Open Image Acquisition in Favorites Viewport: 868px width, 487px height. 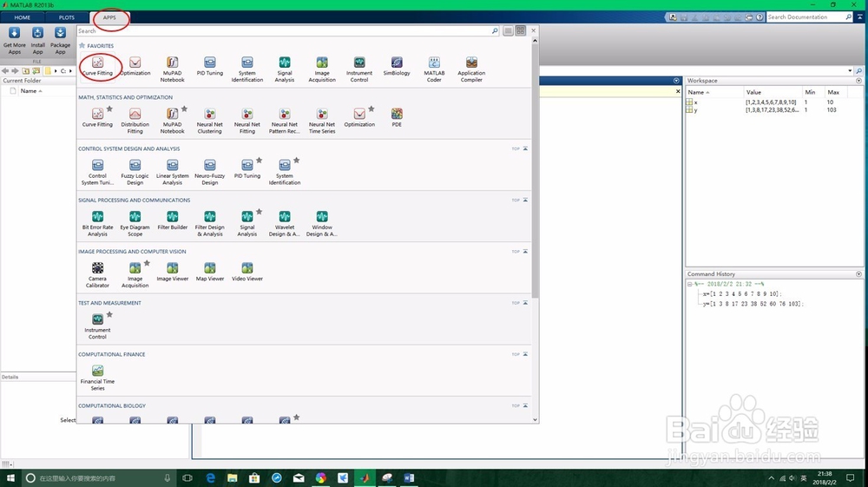[x=322, y=69]
